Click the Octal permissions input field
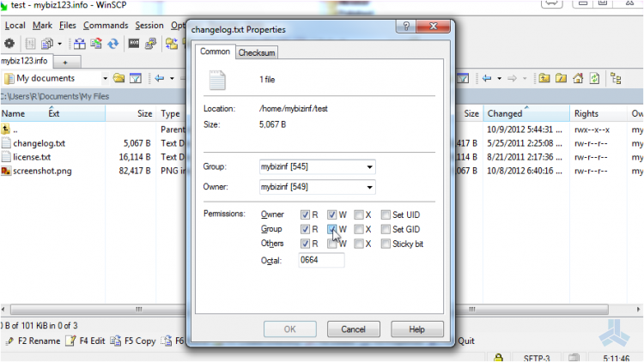Screen dimensions: 644x362 point(320,260)
